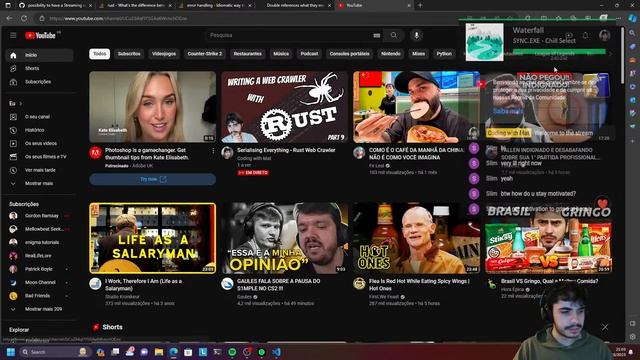Open Patrick Boyle subscription

pyautogui.click(x=40, y=269)
